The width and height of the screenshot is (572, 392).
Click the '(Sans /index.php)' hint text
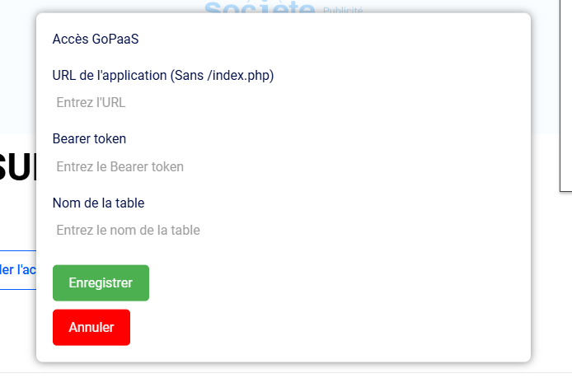(222, 76)
